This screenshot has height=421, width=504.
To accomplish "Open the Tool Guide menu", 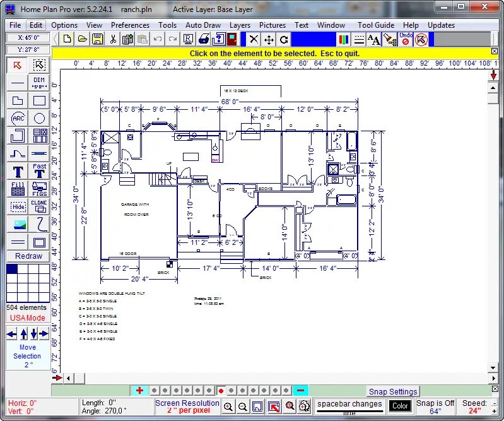I will [376, 25].
